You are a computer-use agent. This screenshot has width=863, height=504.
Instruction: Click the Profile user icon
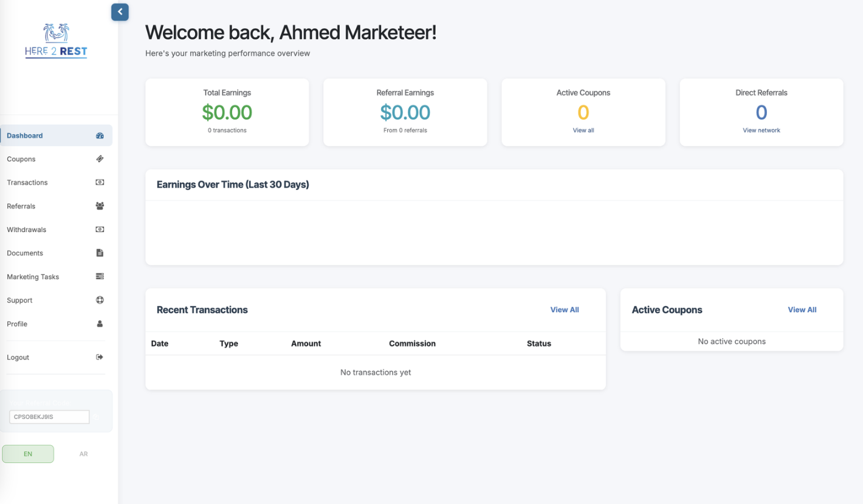pyautogui.click(x=100, y=324)
